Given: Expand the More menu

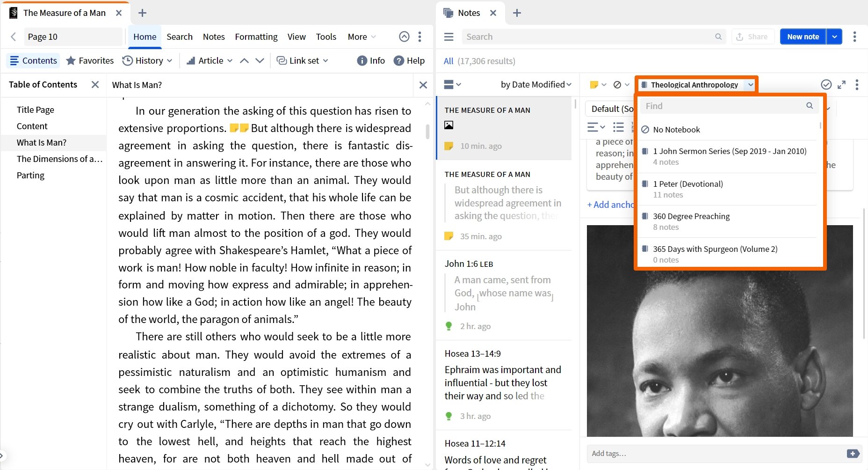Looking at the screenshot, I should (x=362, y=37).
